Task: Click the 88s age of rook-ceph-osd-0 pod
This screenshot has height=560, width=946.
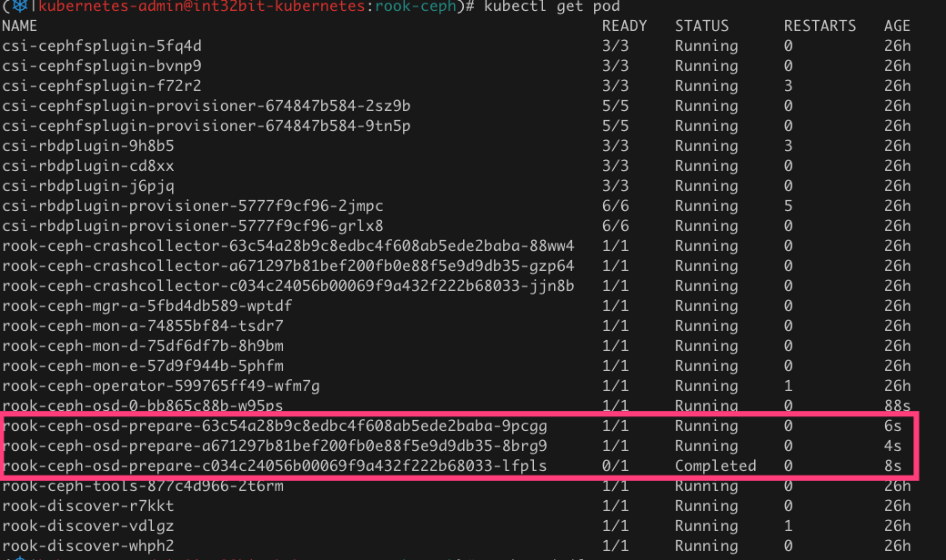Action: [x=897, y=405]
